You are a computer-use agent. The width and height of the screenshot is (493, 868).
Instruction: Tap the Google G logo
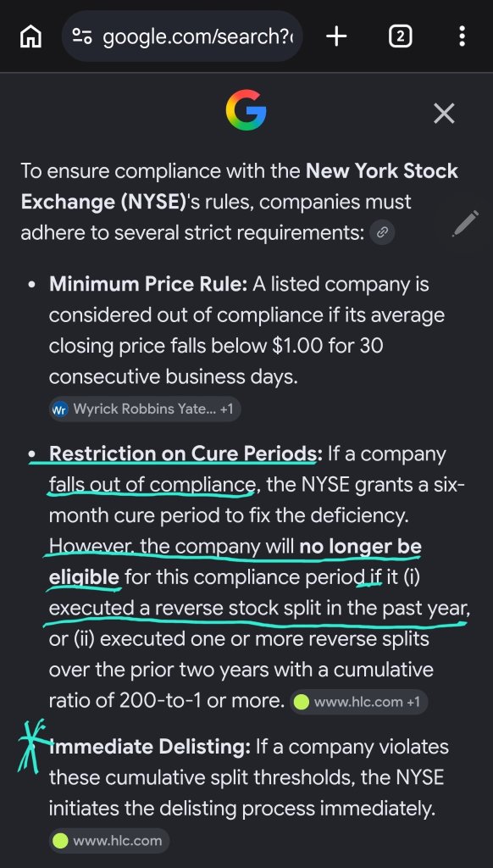[246, 110]
